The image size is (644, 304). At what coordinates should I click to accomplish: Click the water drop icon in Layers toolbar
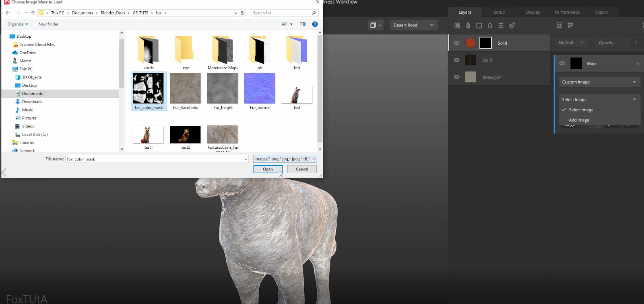click(490, 25)
